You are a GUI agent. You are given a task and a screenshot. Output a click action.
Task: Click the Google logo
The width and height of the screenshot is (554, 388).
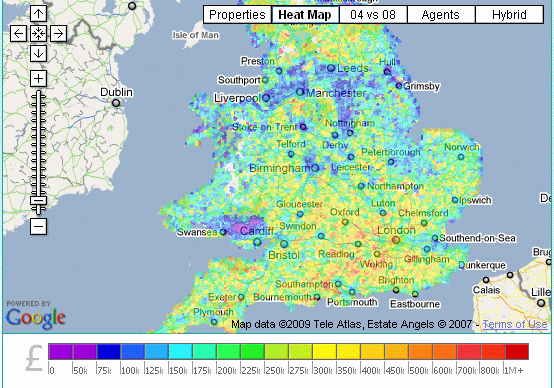36,317
